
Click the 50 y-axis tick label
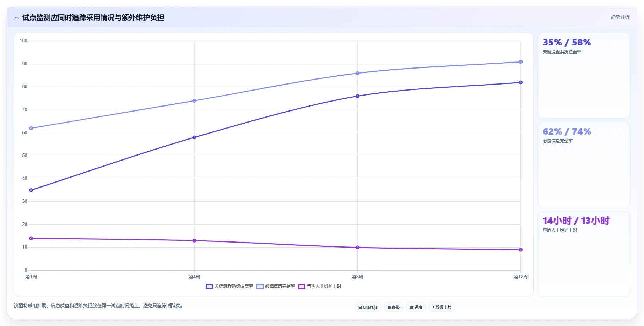25,156
